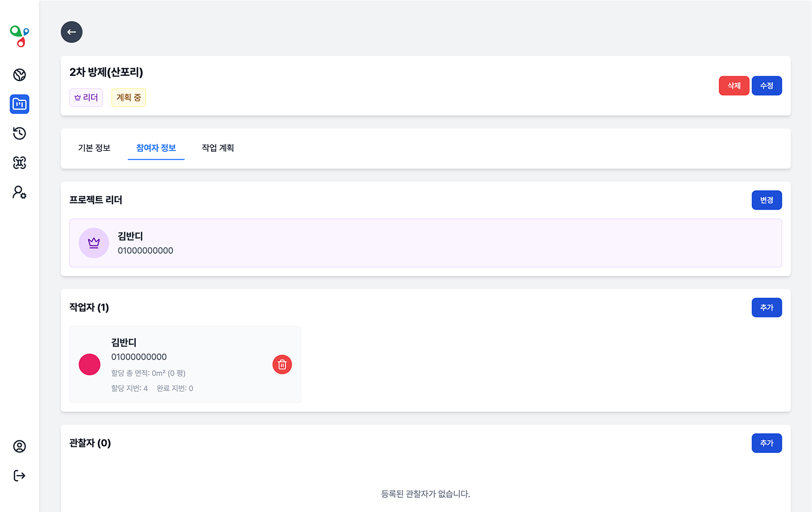Click the project leader crown avatar
The image size is (812, 512).
click(x=94, y=243)
